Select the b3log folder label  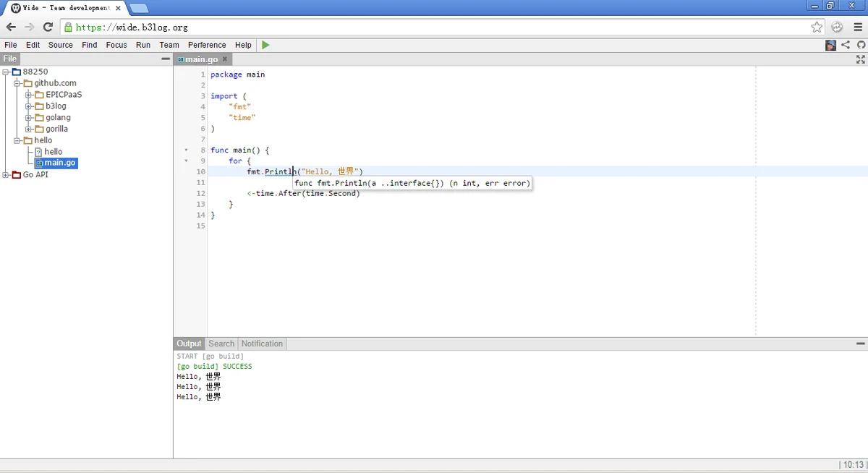(x=56, y=106)
